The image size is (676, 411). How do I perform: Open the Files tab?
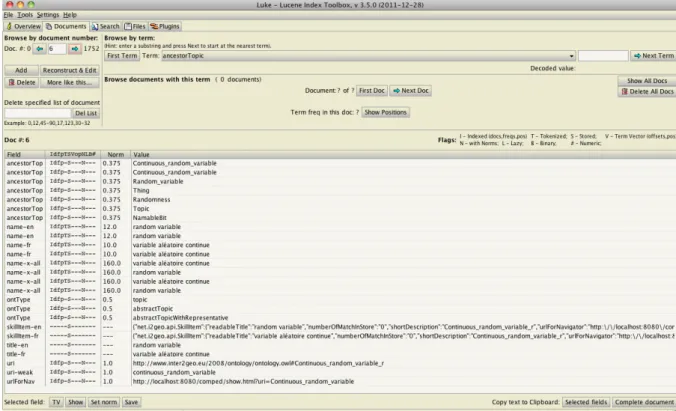coord(135,26)
